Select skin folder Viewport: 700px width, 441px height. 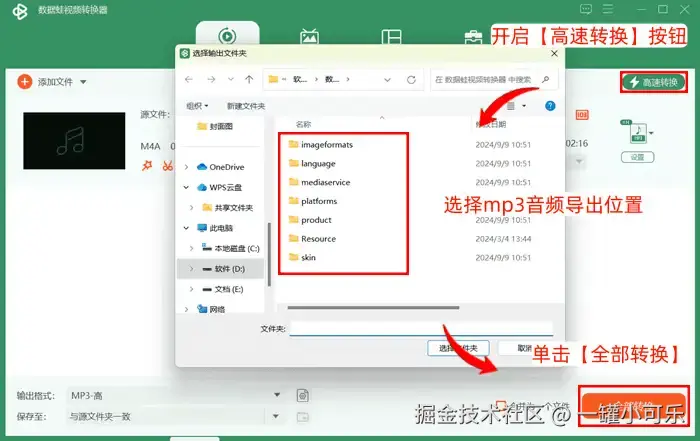click(308, 257)
